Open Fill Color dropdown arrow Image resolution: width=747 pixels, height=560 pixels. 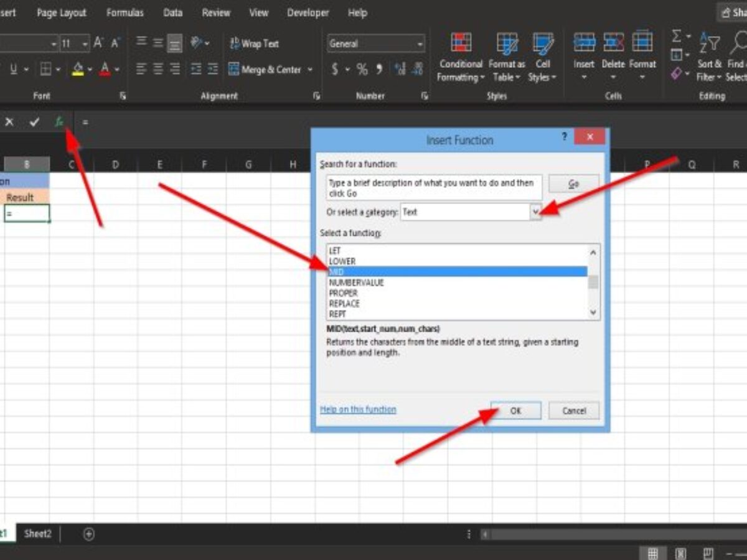point(90,70)
